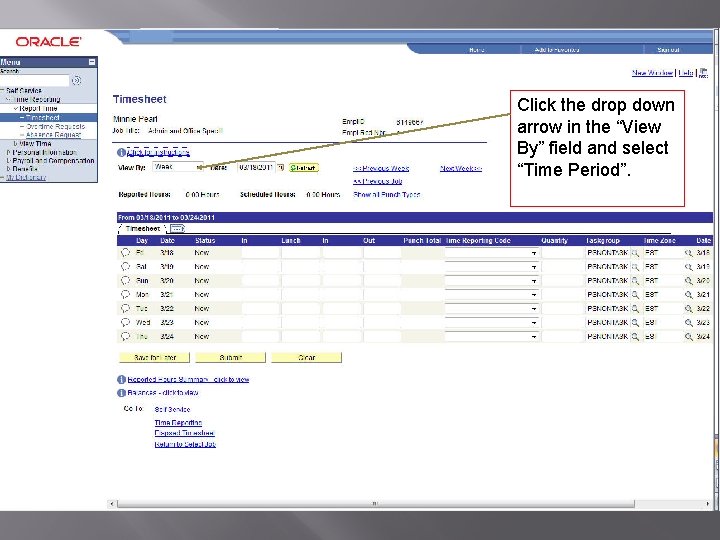Expand Payroll and Compensation in the menu

pyautogui.click(x=8, y=161)
